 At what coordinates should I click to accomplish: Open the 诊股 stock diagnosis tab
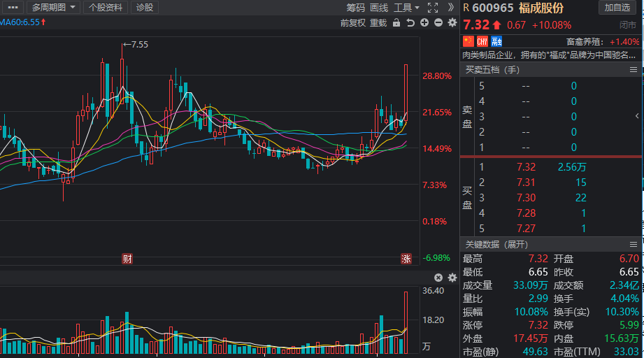145,8
